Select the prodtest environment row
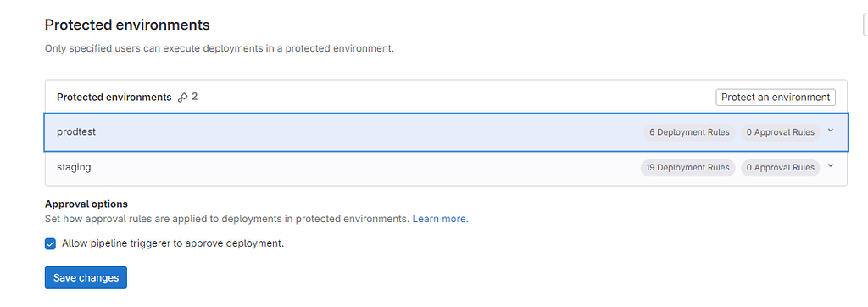 446,132
